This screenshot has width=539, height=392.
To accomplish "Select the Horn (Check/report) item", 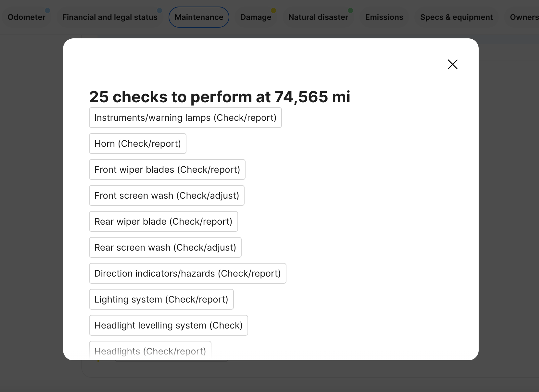I will click(x=138, y=144).
